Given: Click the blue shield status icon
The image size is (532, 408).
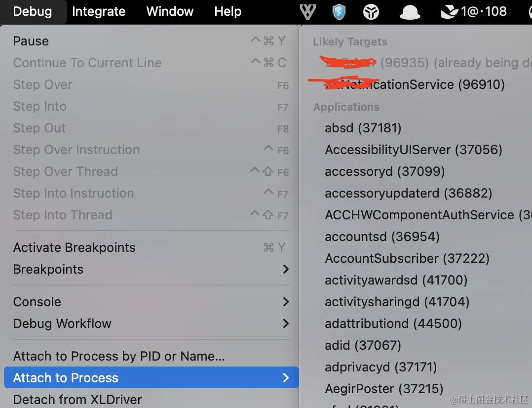Looking at the screenshot, I should pyautogui.click(x=339, y=12).
